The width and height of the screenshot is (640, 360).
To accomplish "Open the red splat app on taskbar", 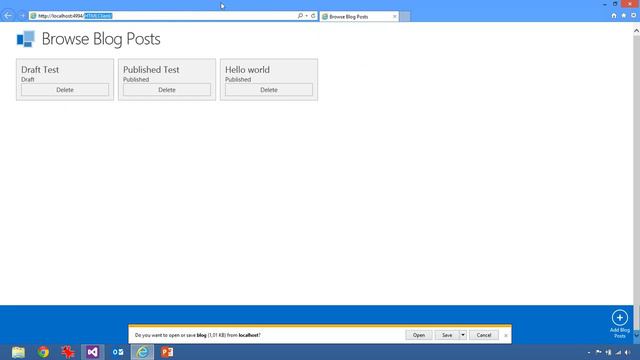I will 68,352.
